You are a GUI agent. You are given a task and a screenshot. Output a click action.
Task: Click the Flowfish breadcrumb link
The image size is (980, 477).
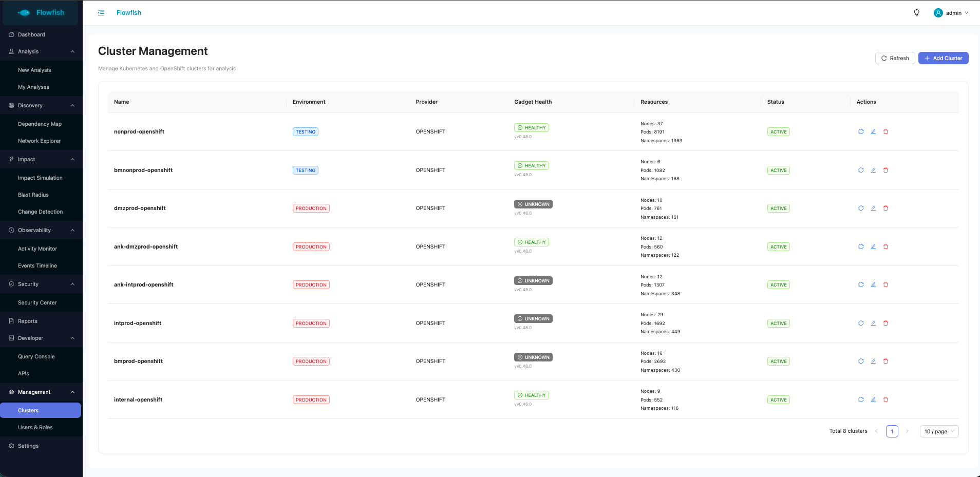click(x=128, y=13)
